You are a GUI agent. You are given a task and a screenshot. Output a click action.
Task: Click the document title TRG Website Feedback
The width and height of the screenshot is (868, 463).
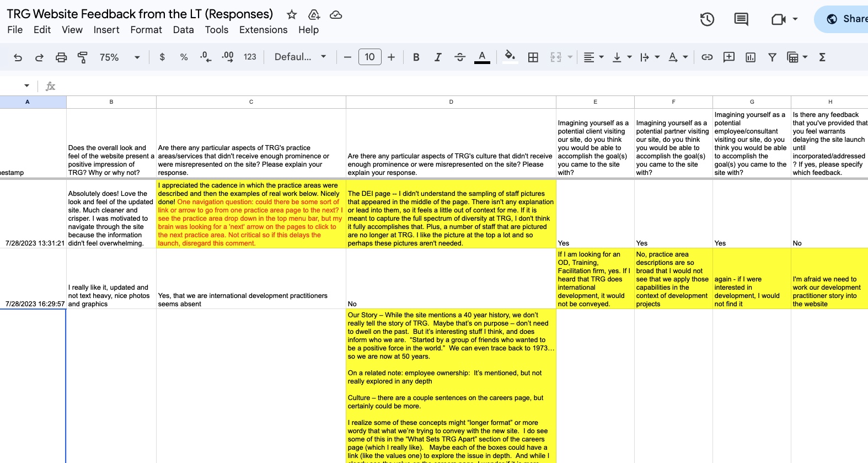pos(140,14)
